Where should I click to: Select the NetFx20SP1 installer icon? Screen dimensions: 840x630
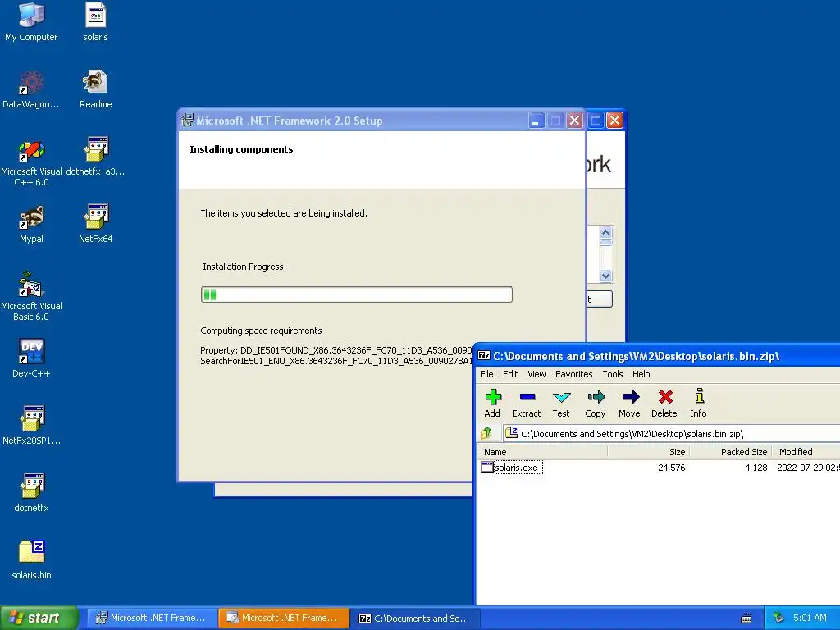pos(31,427)
